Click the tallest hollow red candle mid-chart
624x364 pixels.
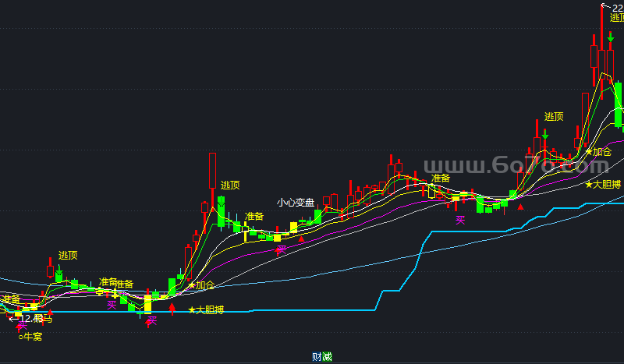[x=212, y=171]
